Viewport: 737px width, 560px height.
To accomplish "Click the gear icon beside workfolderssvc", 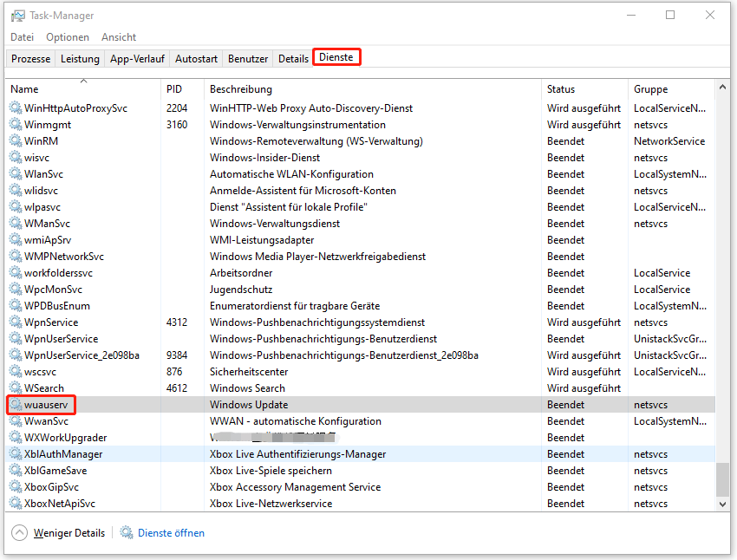I will 16,272.
